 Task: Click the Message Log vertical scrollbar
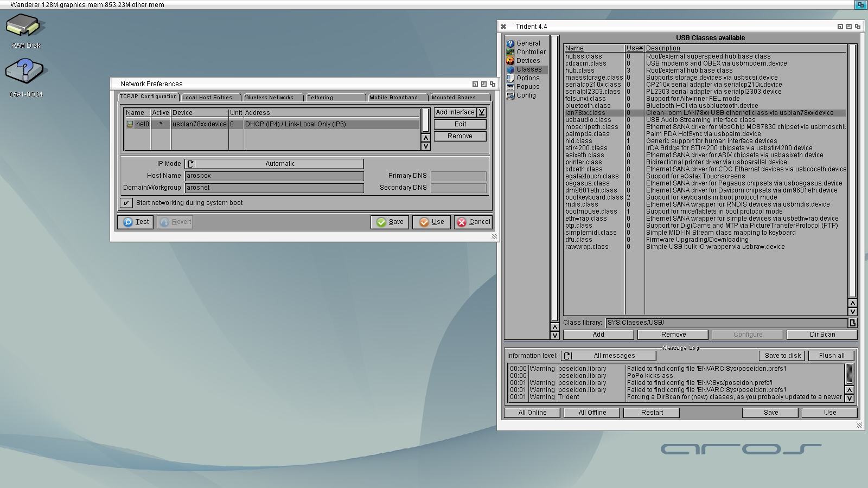pos(850,374)
